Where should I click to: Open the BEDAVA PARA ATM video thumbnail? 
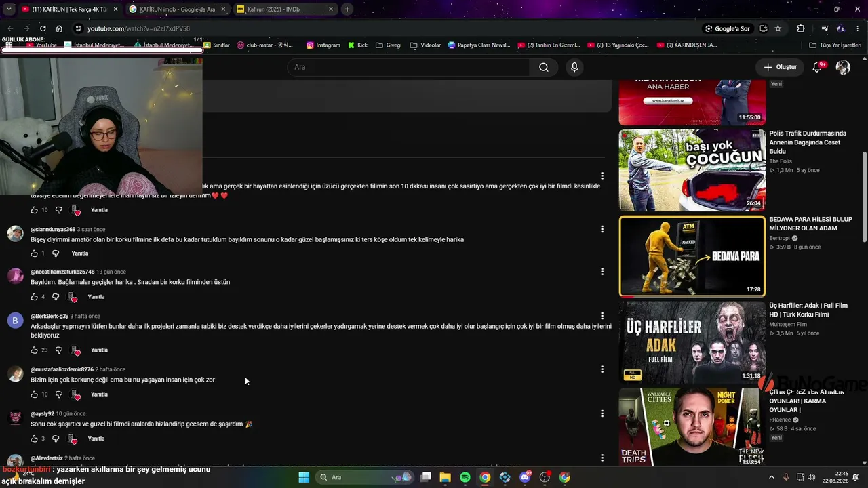click(692, 256)
